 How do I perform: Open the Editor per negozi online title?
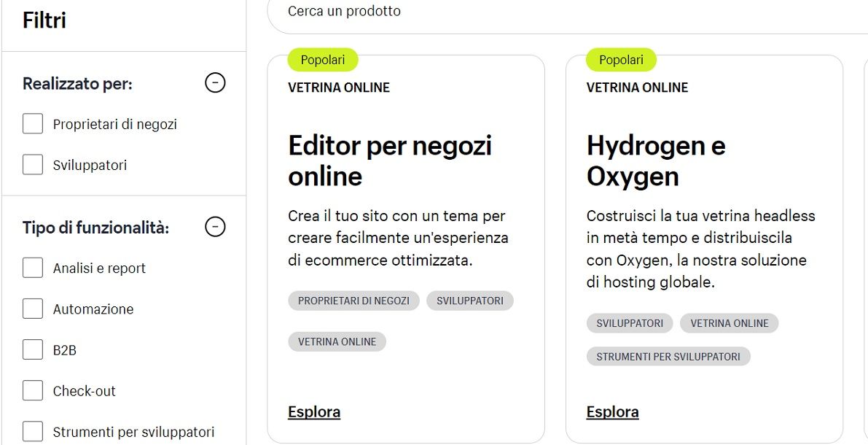(x=390, y=160)
